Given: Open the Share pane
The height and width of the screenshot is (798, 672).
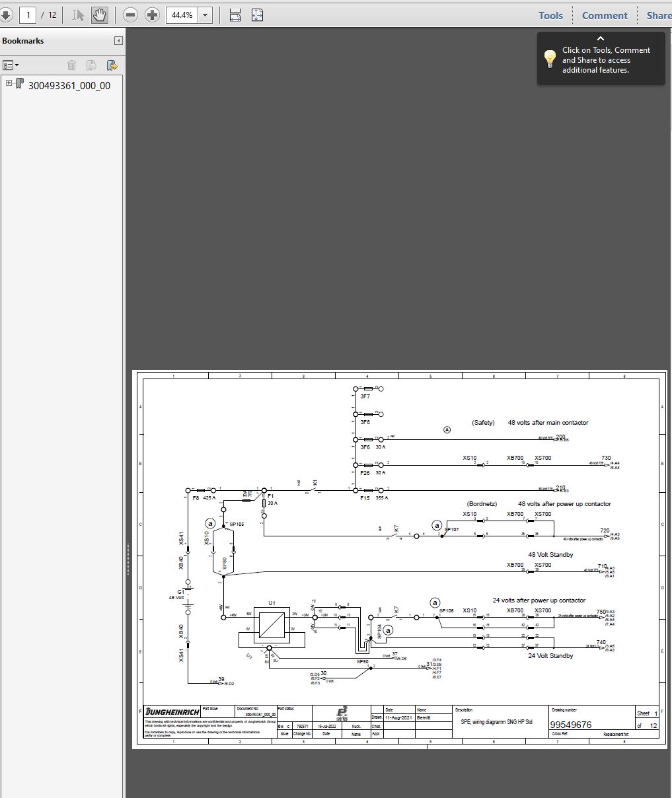Looking at the screenshot, I should coord(658,15).
